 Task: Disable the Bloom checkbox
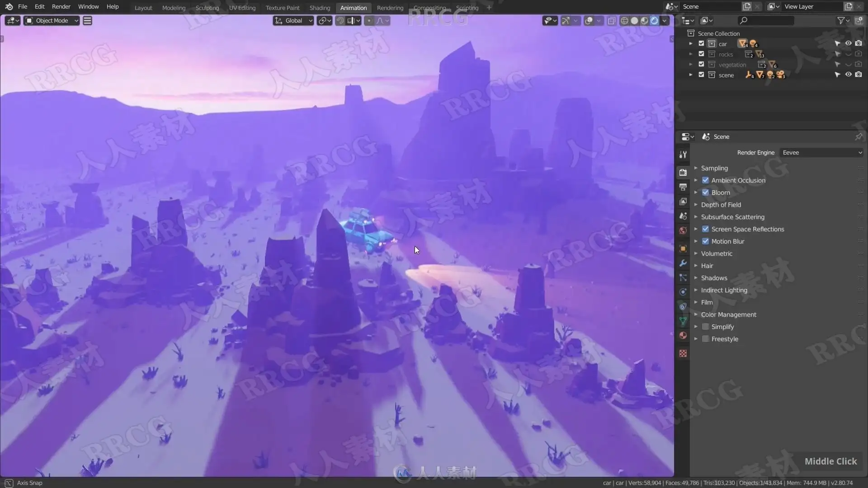(x=705, y=192)
